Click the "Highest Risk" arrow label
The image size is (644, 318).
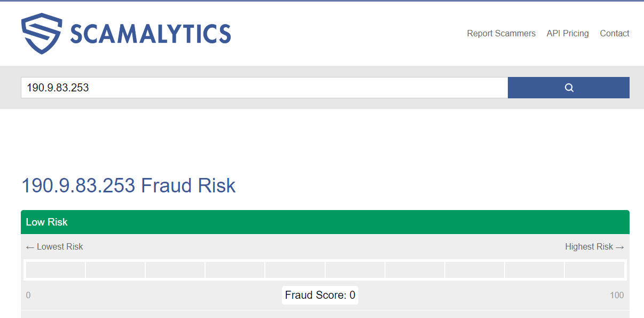tap(594, 246)
